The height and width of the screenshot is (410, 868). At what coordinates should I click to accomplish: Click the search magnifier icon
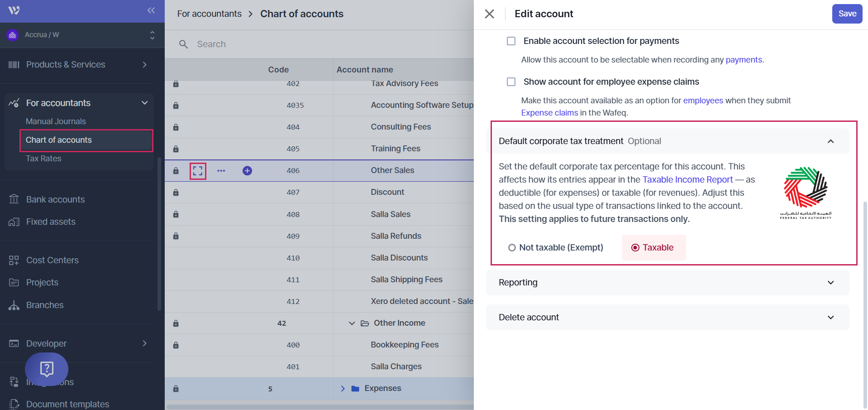pyautogui.click(x=183, y=44)
